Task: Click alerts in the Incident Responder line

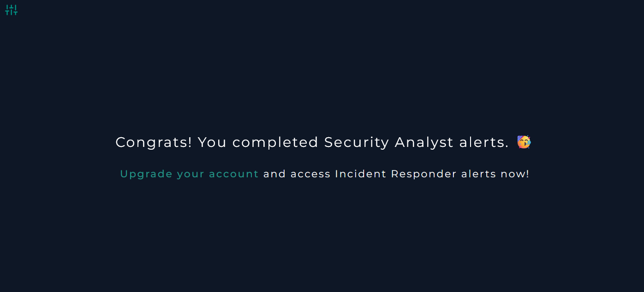Action: (x=479, y=174)
